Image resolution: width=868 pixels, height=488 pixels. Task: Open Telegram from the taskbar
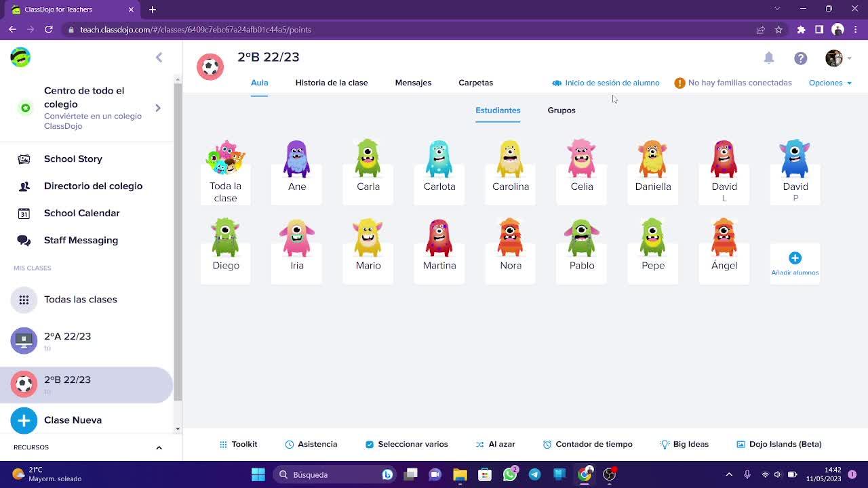pos(534,474)
